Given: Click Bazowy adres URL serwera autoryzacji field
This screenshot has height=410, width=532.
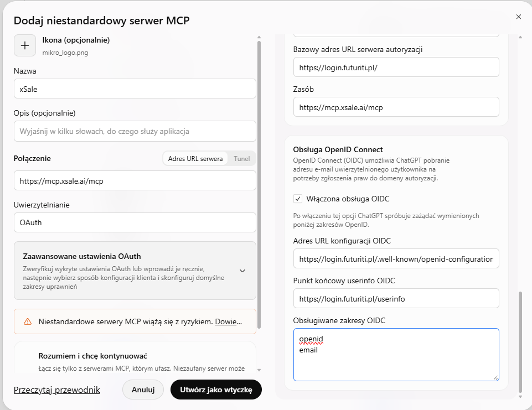Looking at the screenshot, I should point(396,67).
